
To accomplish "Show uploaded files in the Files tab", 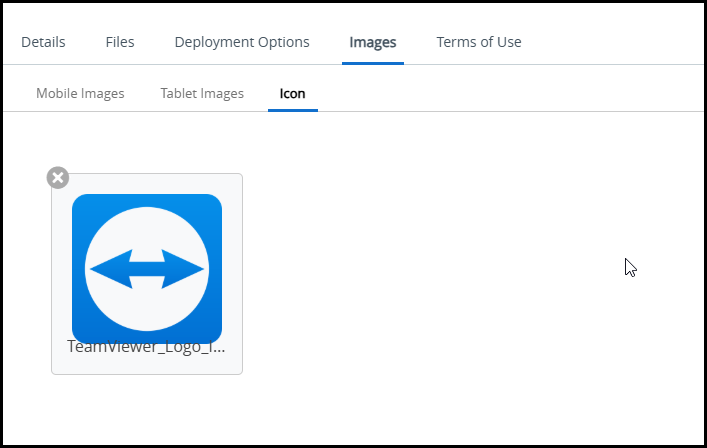I will click(120, 42).
